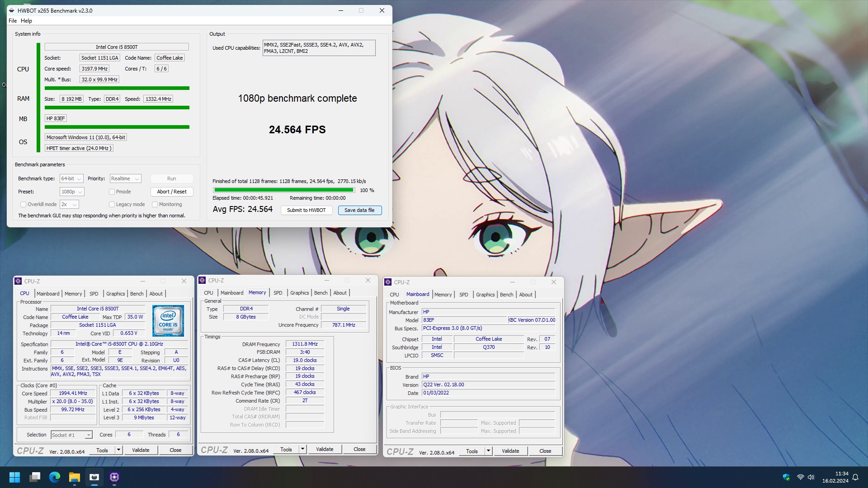The width and height of the screenshot is (868, 488).
Task: Open the Windows Start menu
Action: click(x=14, y=477)
